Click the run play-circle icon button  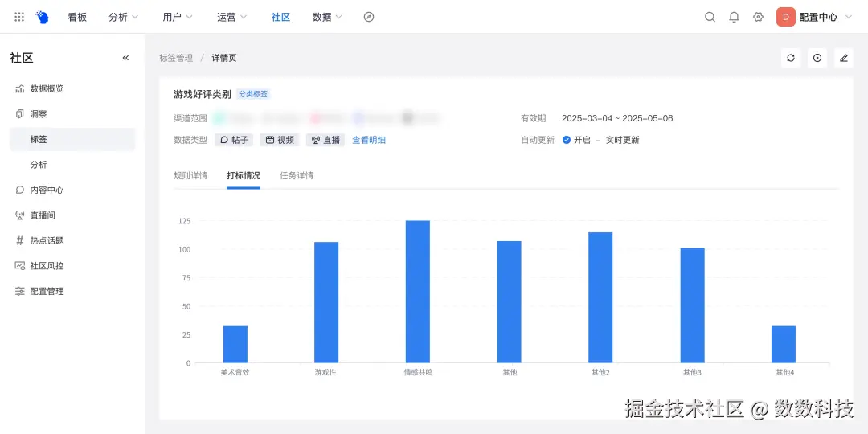tap(817, 58)
